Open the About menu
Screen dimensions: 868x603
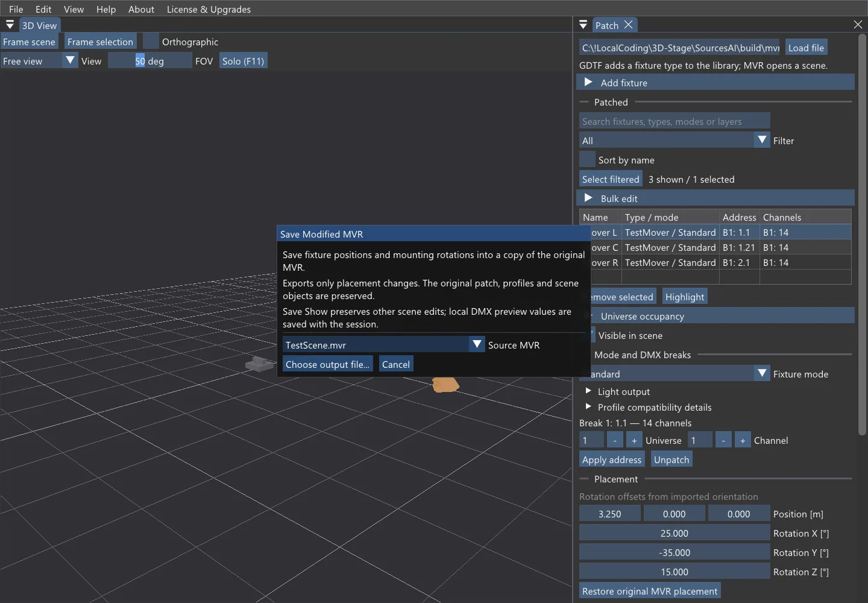141,9
